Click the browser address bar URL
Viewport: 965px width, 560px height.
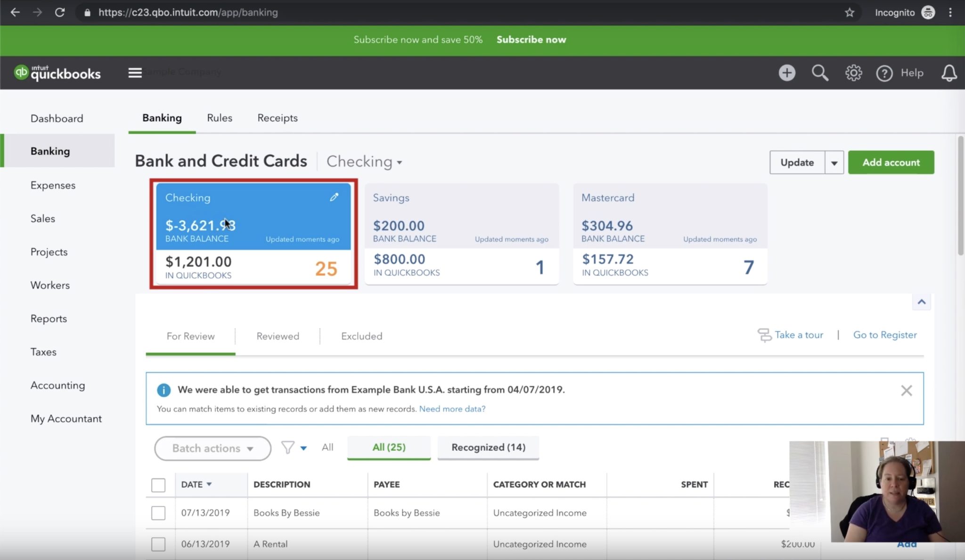[x=188, y=13]
